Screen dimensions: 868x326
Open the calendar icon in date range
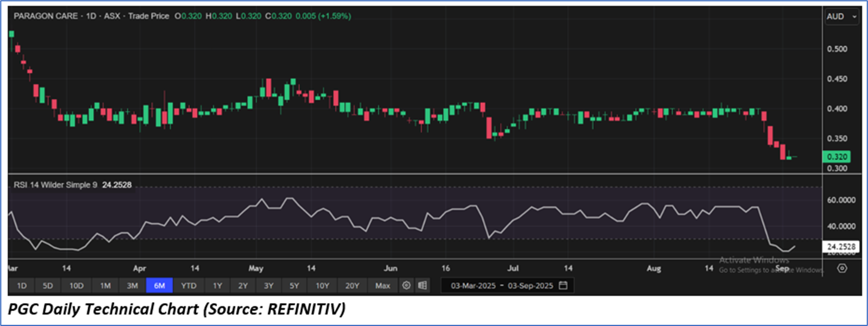[563, 285]
